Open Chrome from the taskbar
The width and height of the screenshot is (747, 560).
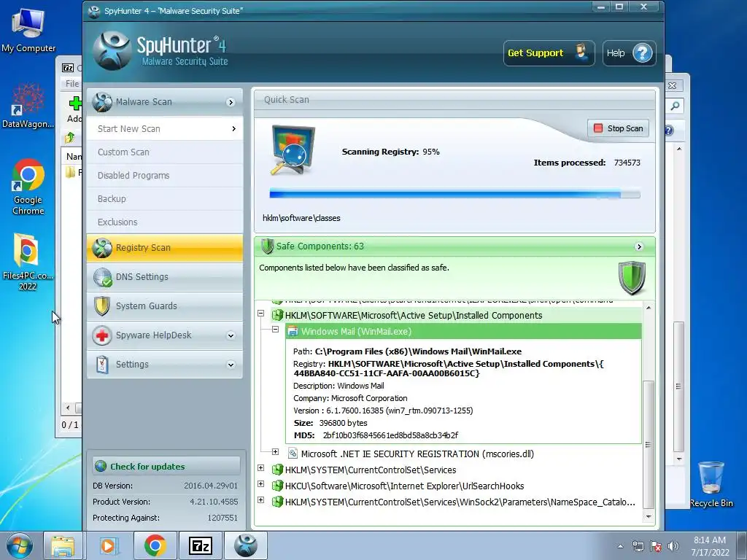pos(155,545)
